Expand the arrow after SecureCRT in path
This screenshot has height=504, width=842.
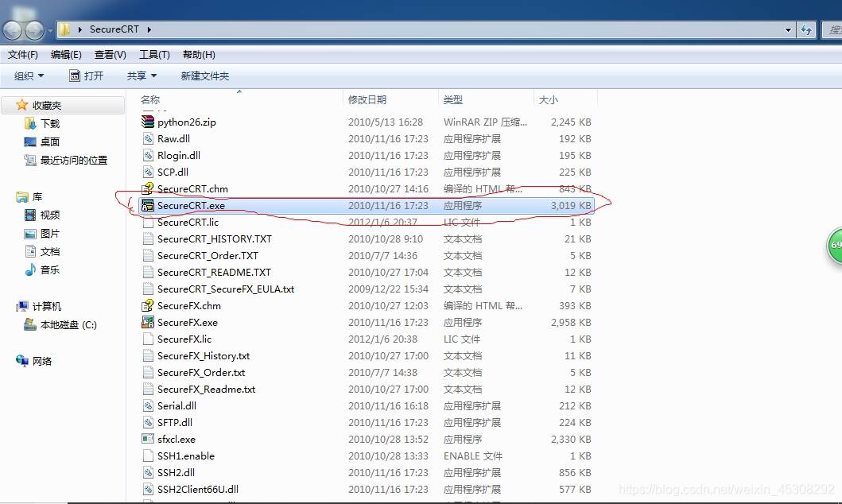149,29
